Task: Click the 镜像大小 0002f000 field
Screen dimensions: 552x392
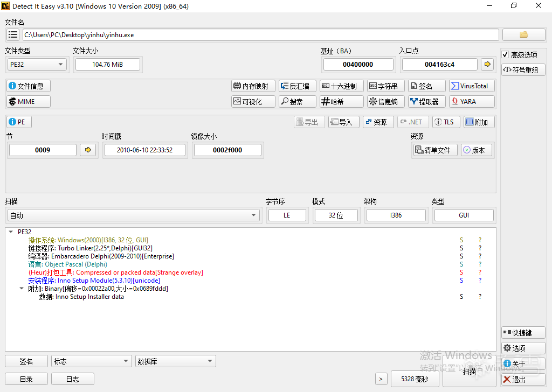Action: pos(227,150)
